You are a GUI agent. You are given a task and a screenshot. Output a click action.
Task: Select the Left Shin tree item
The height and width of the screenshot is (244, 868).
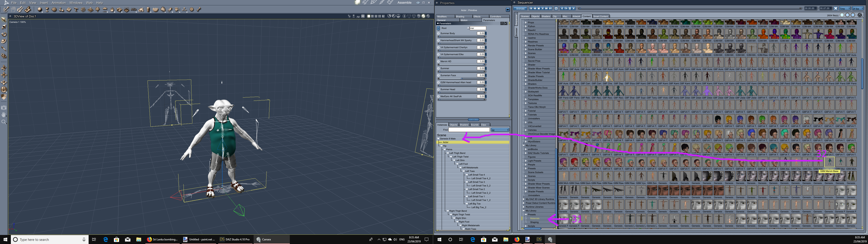coord(460,160)
